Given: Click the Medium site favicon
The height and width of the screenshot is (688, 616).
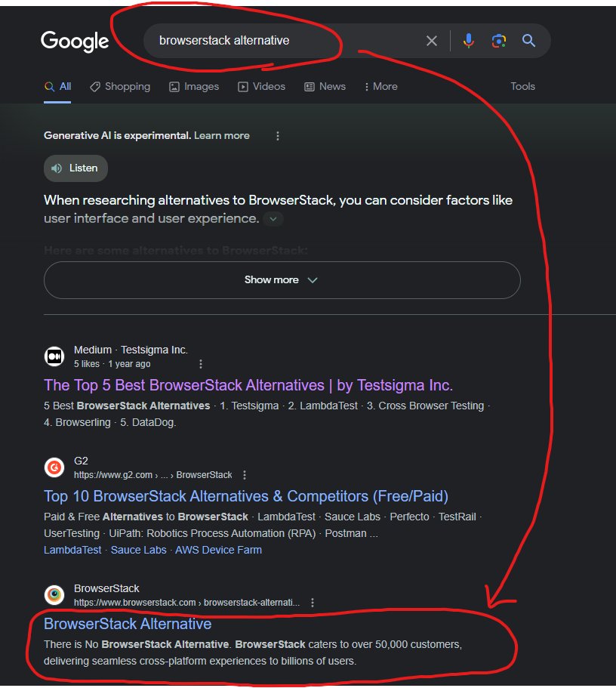Looking at the screenshot, I should coord(54,356).
